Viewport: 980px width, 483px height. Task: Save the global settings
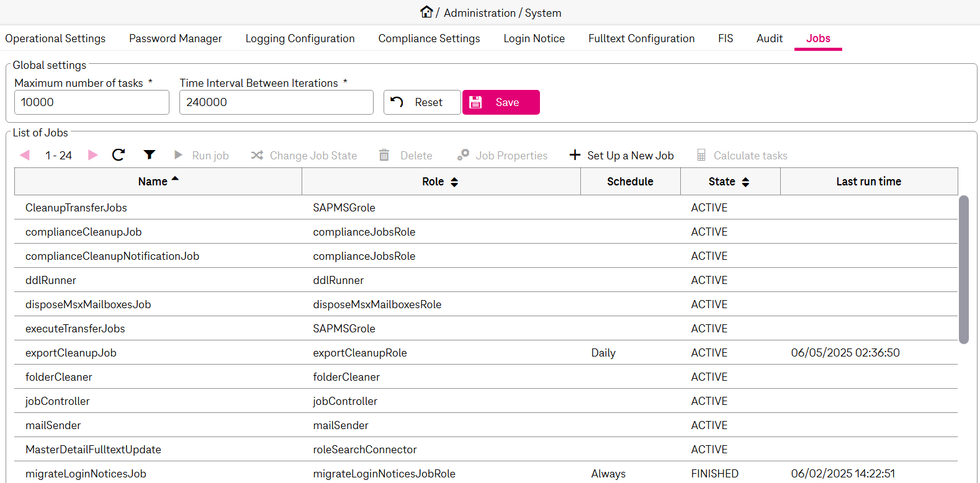501,102
